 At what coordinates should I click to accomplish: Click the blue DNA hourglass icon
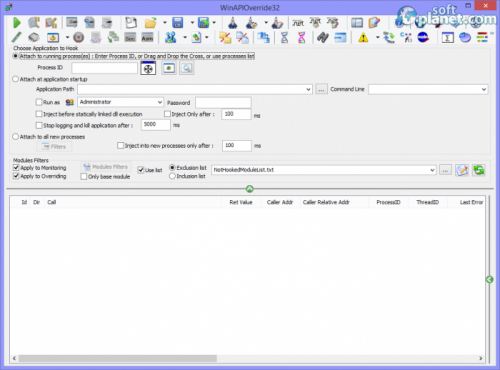coord(284,38)
